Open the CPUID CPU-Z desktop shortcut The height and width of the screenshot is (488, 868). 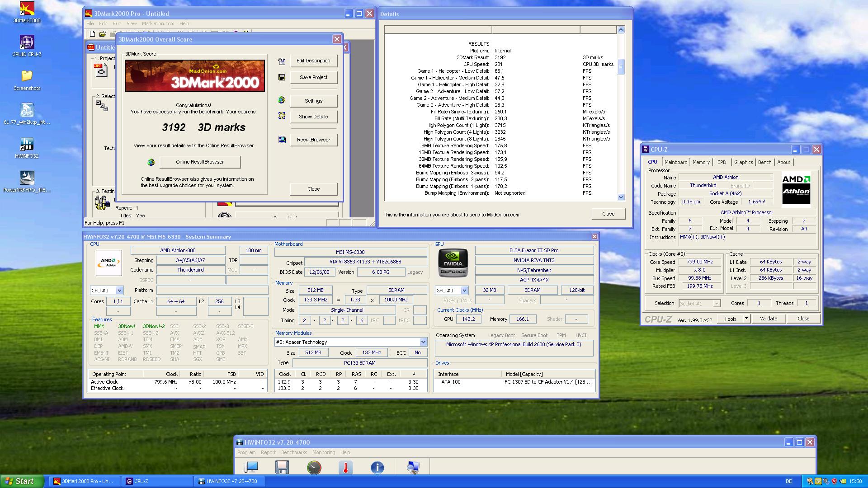[x=27, y=46]
